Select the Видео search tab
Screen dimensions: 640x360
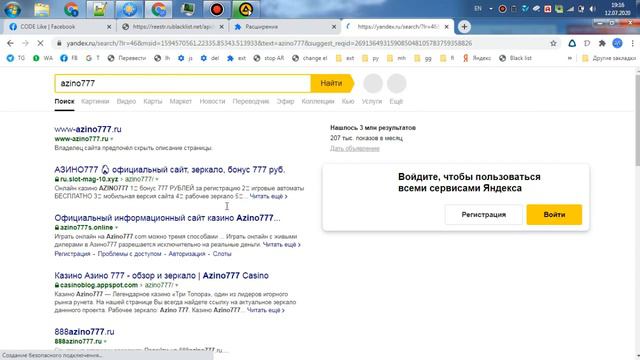pos(126,101)
